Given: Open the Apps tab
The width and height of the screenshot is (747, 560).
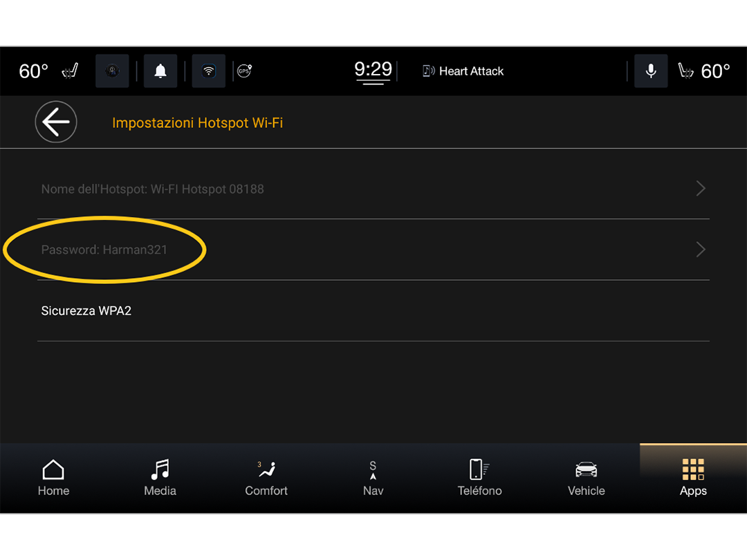Looking at the screenshot, I should point(693,478).
